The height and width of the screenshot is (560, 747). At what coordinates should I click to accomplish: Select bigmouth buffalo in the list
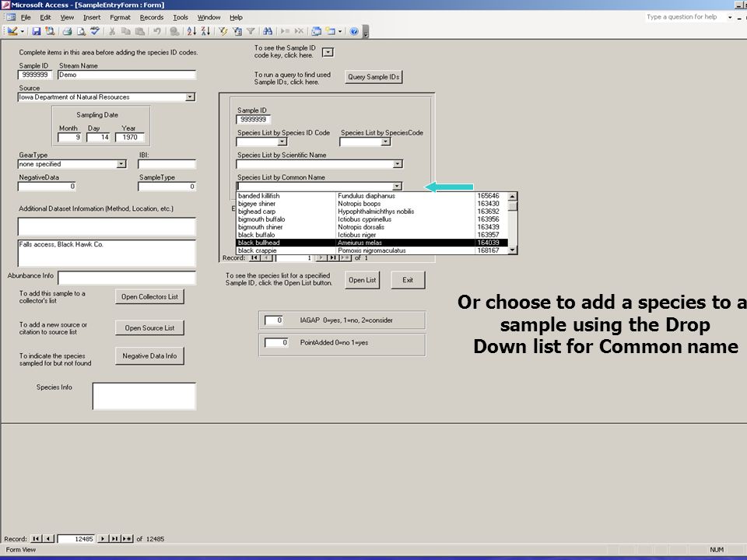(x=372, y=219)
